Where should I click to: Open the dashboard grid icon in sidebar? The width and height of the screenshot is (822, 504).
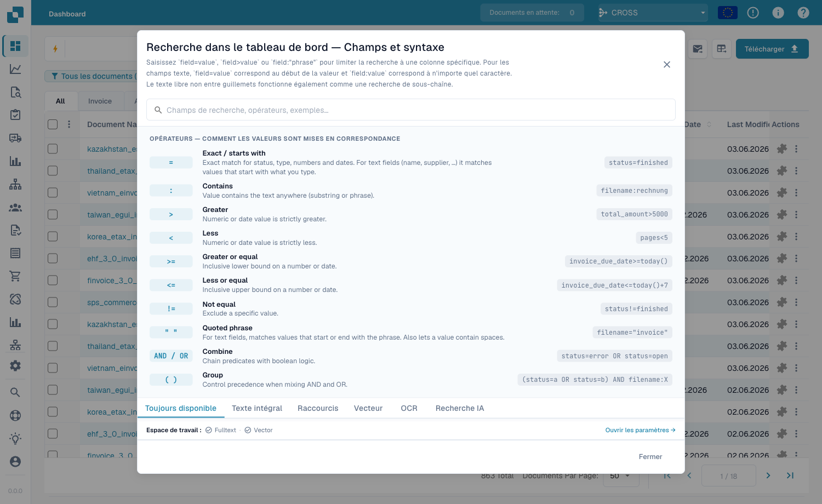[15, 46]
